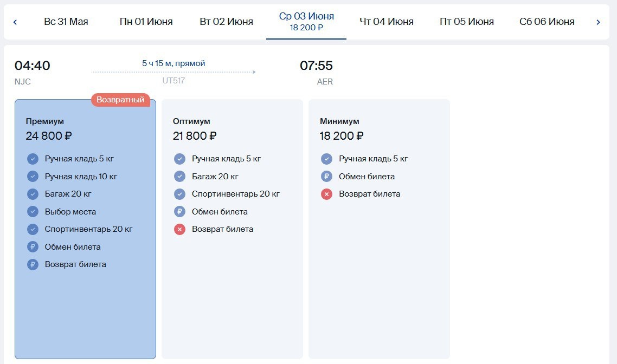Select the Вс 31 Мая date tab

tap(66, 22)
